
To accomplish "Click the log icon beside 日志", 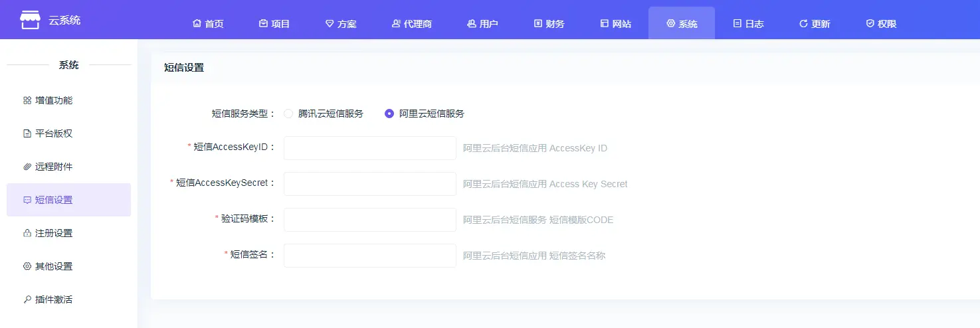I will (x=737, y=23).
